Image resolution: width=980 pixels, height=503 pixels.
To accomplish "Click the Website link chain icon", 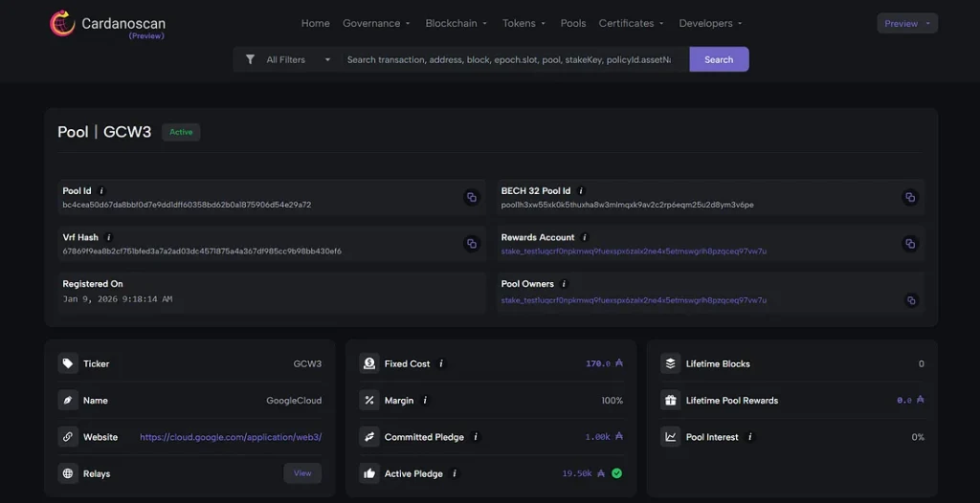I will [x=68, y=437].
